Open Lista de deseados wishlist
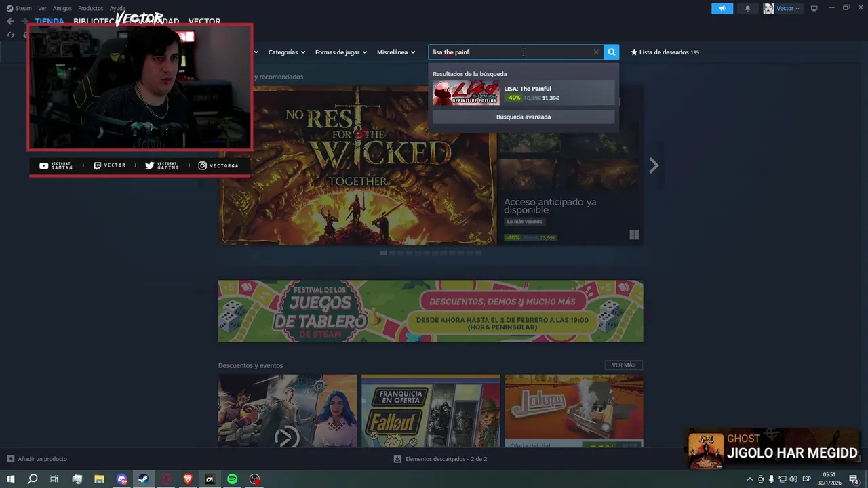 click(665, 52)
